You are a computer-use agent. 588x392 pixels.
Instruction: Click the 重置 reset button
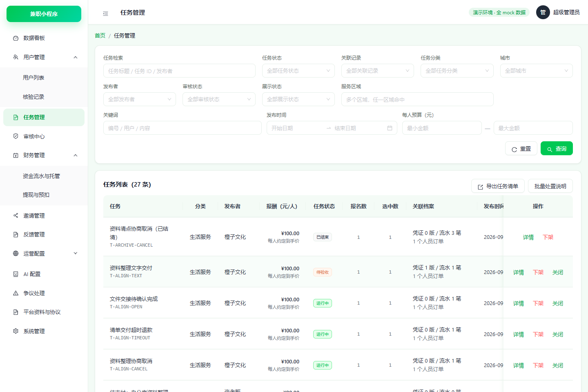click(521, 149)
